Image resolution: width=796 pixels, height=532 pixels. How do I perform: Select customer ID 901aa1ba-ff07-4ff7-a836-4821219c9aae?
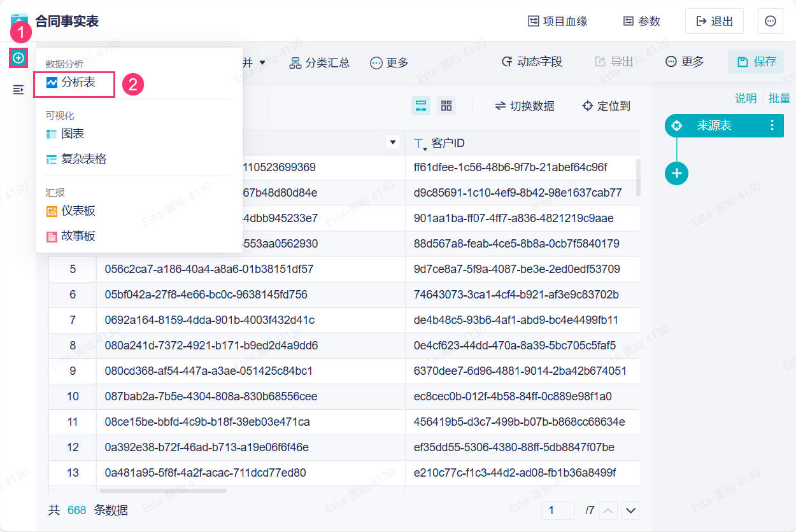523,218
